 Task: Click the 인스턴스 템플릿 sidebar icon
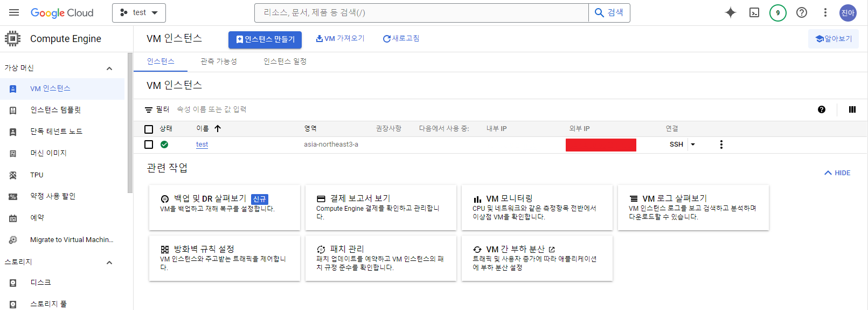pyautogui.click(x=13, y=111)
